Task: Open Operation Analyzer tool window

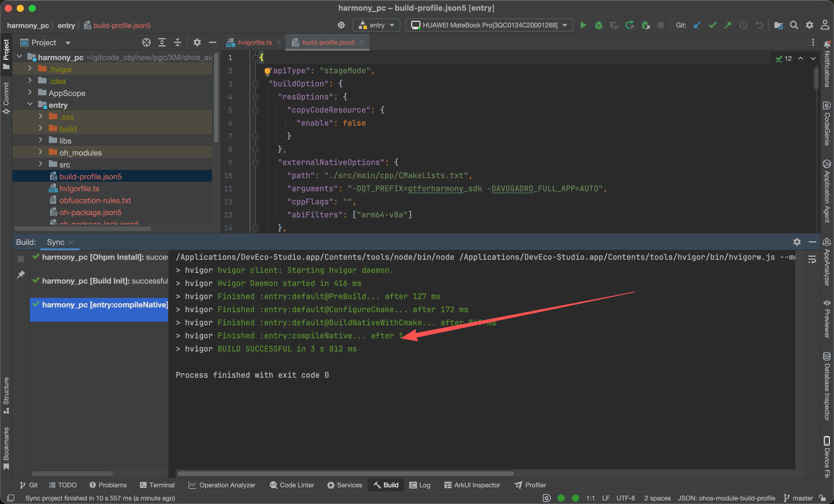Action: 222,485
